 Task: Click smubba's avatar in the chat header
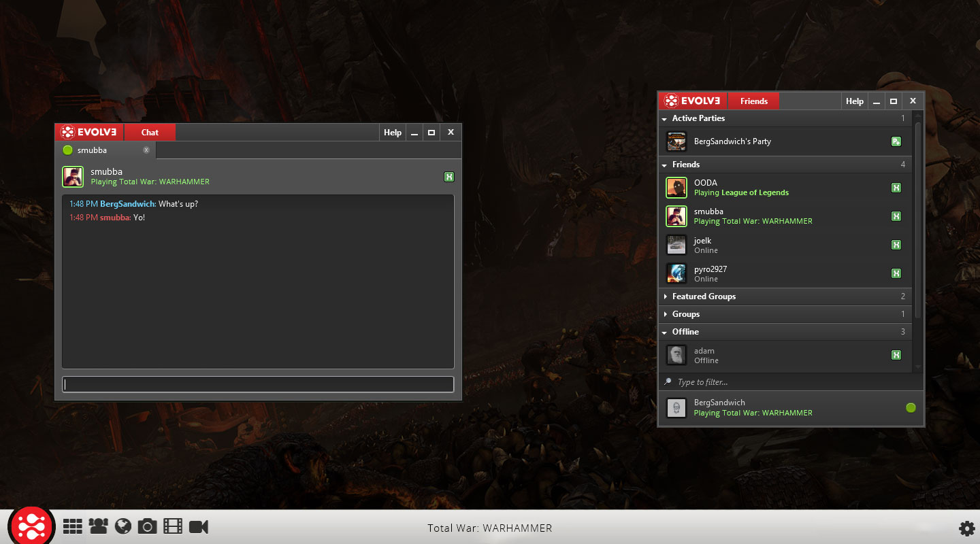coord(73,177)
